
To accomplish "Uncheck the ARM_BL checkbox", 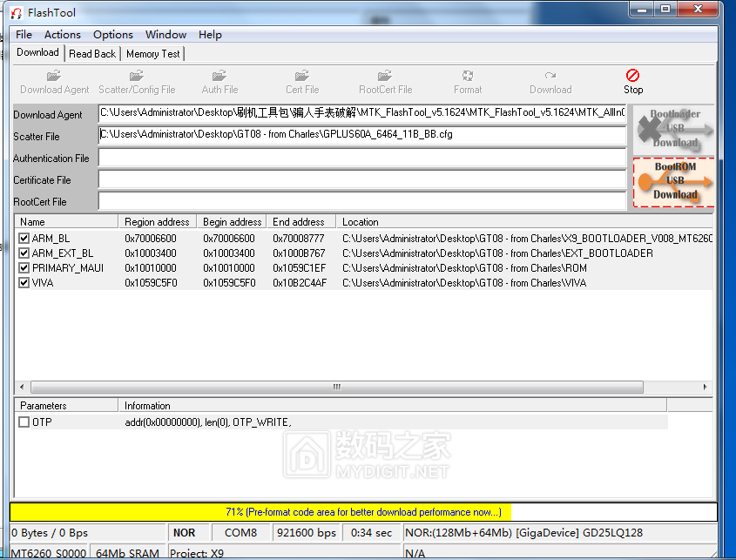I will tap(24, 239).
